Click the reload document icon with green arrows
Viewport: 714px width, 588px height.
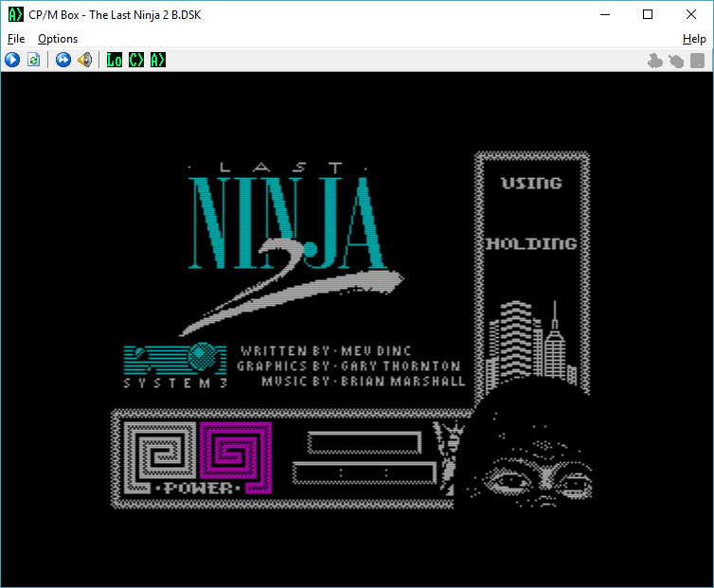34,60
